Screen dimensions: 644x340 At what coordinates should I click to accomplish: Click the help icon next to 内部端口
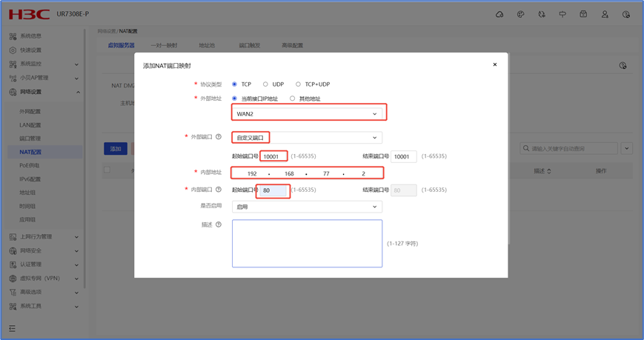219,190
